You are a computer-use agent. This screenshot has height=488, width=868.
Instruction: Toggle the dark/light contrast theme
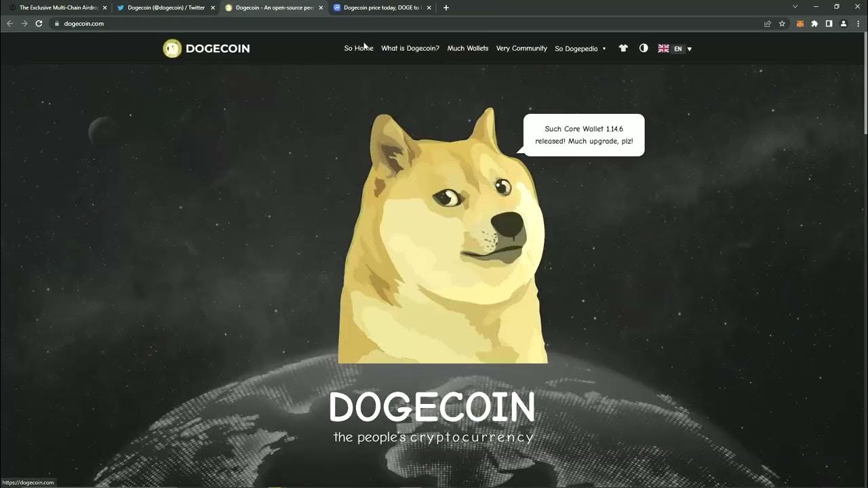click(x=644, y=48)
